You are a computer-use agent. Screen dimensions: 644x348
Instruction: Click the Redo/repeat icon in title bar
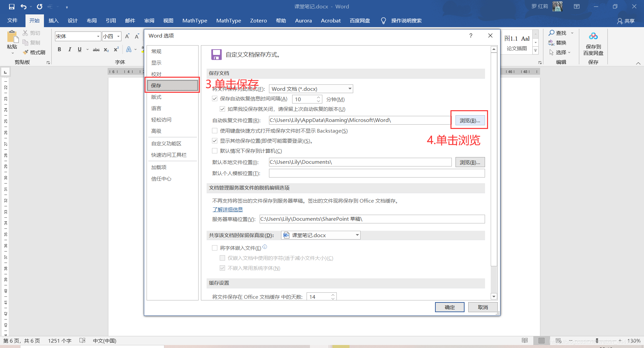pyautogui.click(x=40, y=6)
